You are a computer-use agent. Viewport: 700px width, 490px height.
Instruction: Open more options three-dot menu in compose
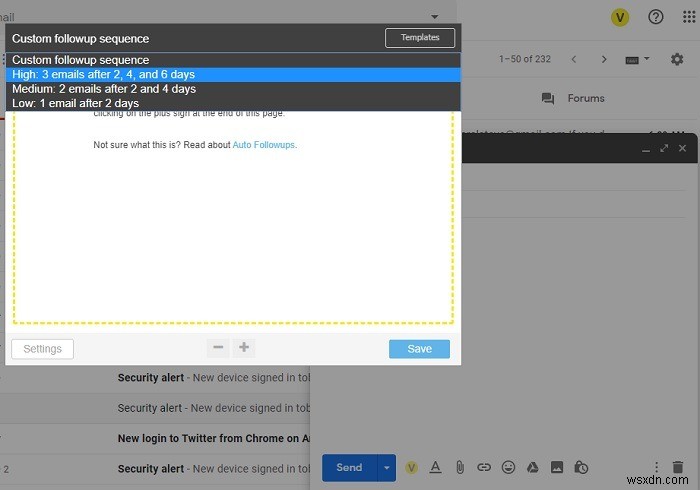pos(656,467)
